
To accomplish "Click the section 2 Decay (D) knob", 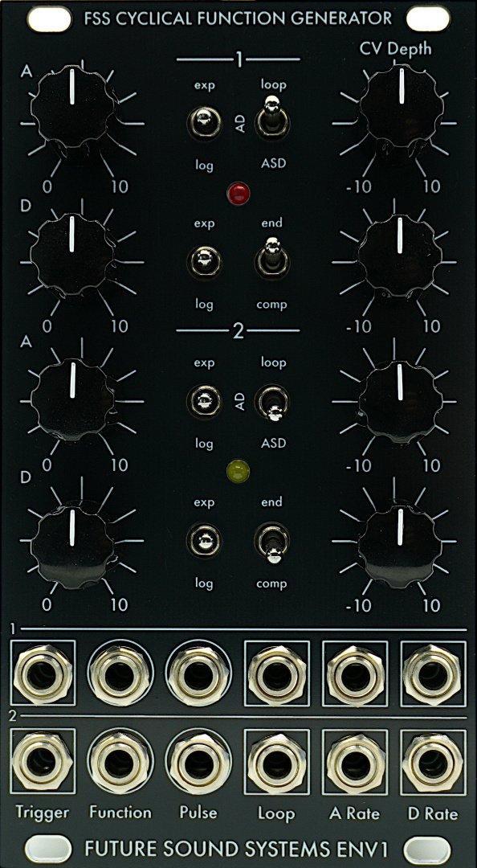I will tap(72, 547).
